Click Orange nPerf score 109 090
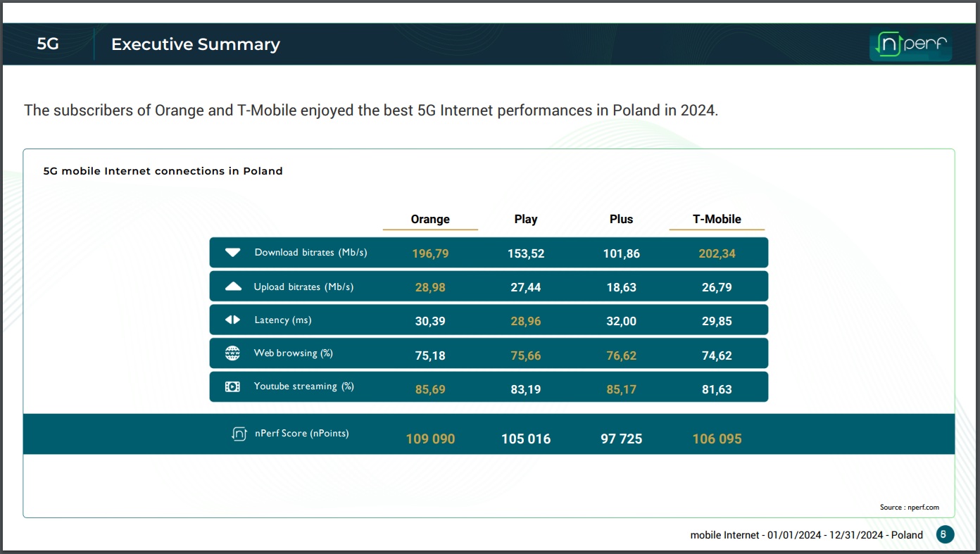This screenshot has width=980, height=554. coord(430,439)
